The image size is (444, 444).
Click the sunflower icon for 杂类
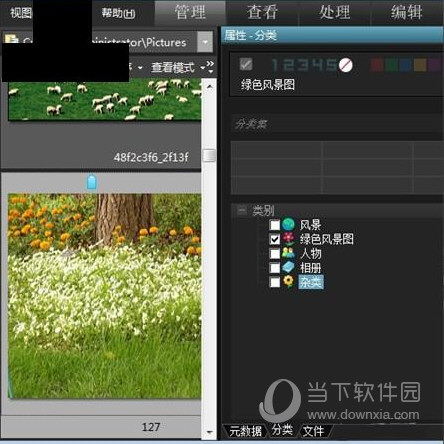(289, 282)
